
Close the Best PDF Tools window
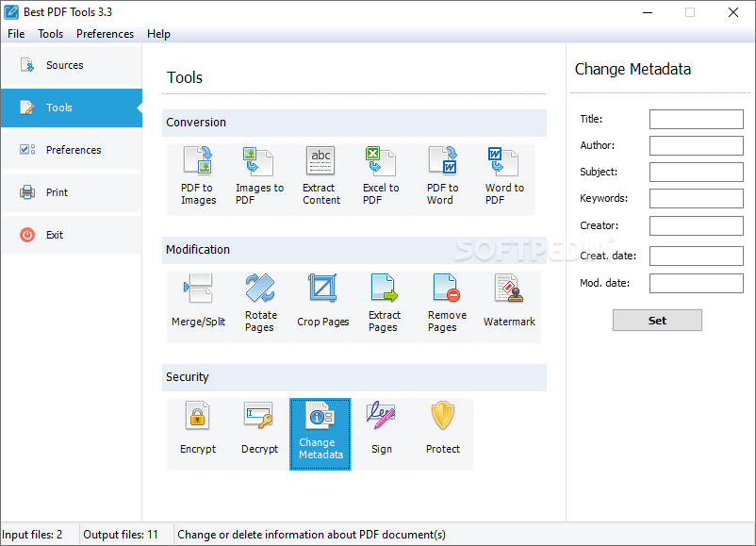(x=732, y=12)
